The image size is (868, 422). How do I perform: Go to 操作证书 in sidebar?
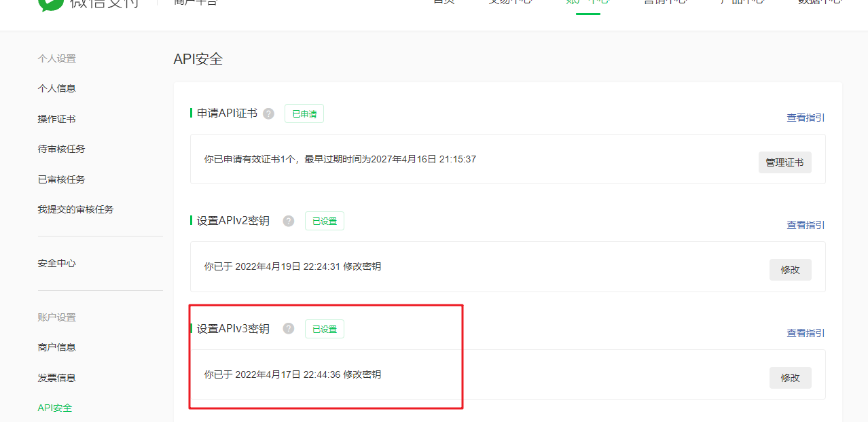[56, 119]
